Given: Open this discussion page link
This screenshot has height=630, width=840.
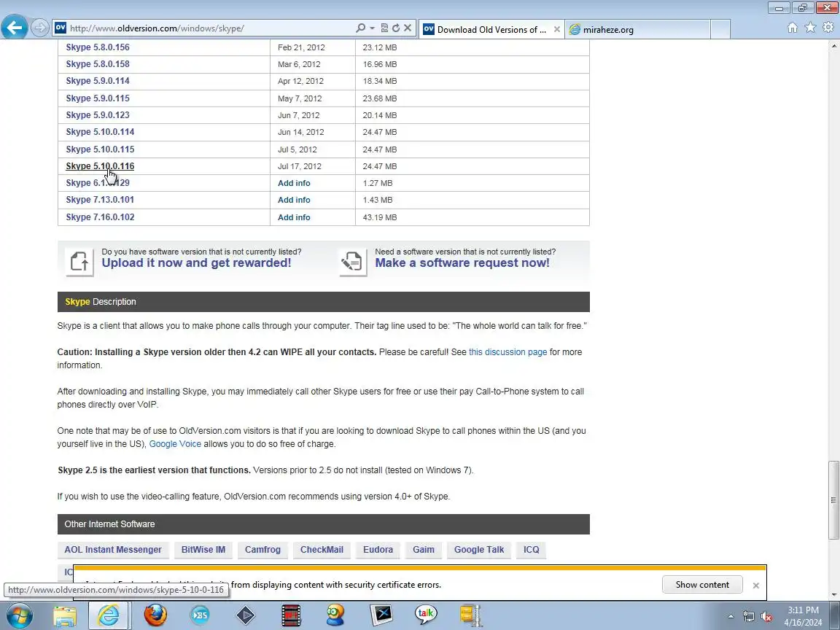Looking at the screenshot, I should (x=507, y=352).
